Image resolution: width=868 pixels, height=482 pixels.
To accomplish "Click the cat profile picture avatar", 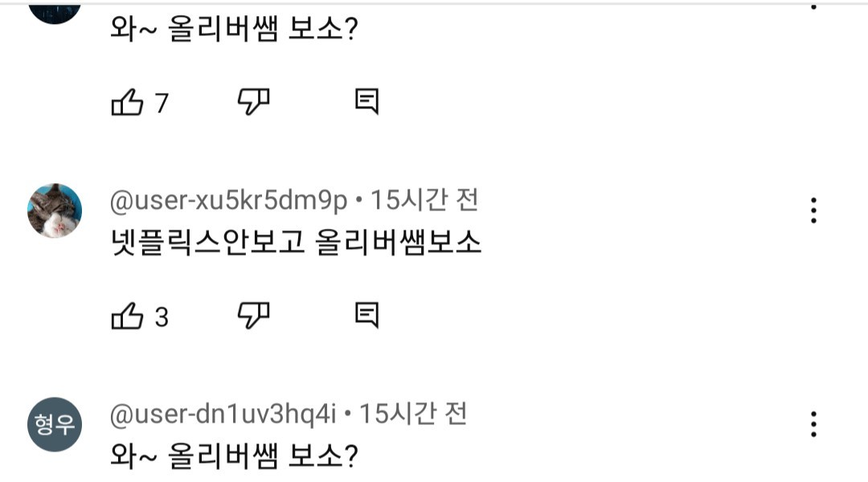I will pyautogui.click(x=55, y=210).
